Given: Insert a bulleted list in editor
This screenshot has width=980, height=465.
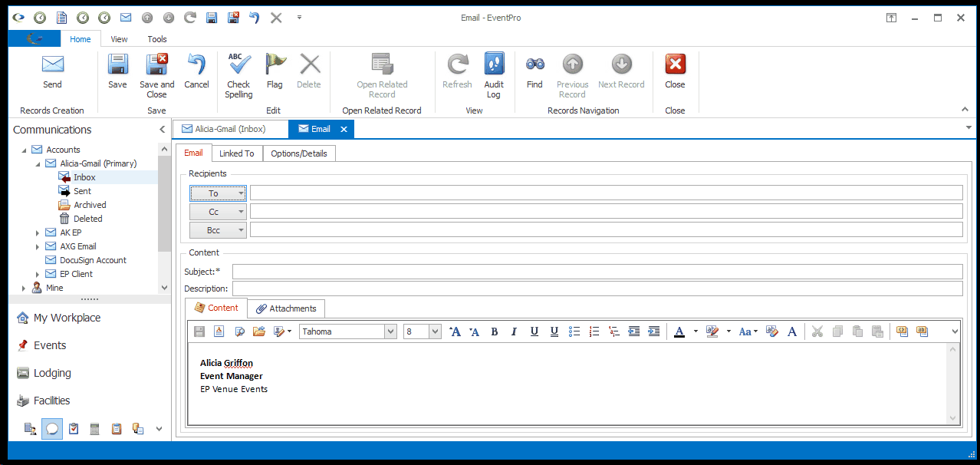Looking at the screenshot, I should coord(574,331).
